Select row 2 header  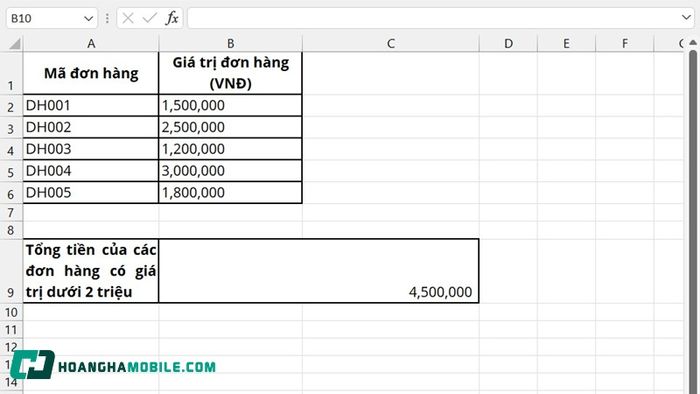click(11, 106)
